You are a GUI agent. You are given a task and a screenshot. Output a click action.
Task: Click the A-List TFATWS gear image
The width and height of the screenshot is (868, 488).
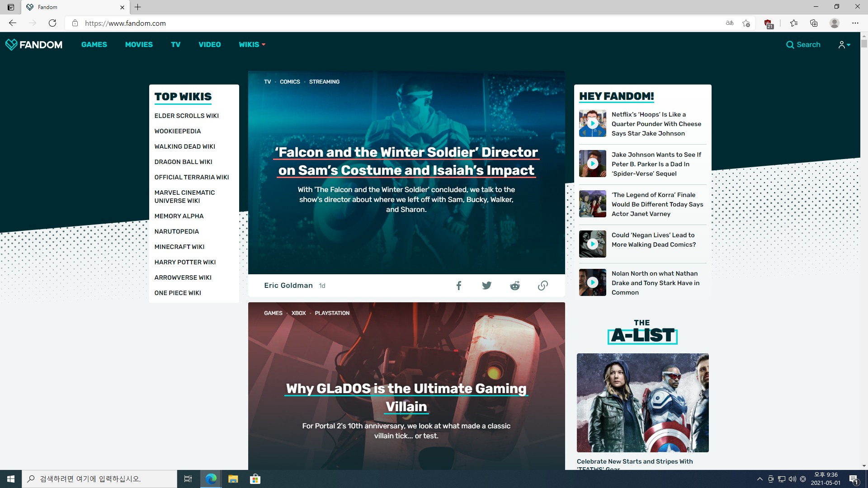pos(642,403)
